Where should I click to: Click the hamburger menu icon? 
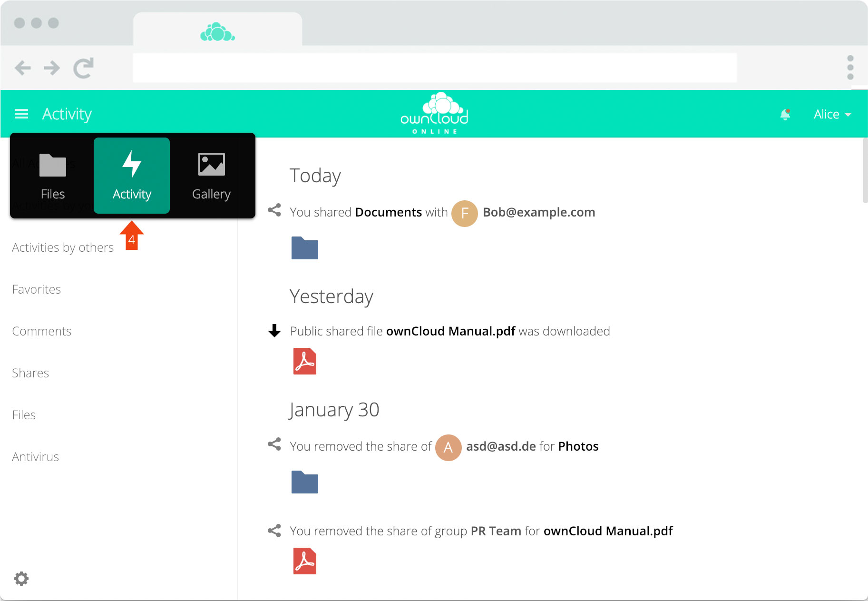click(x=21, y=114)
